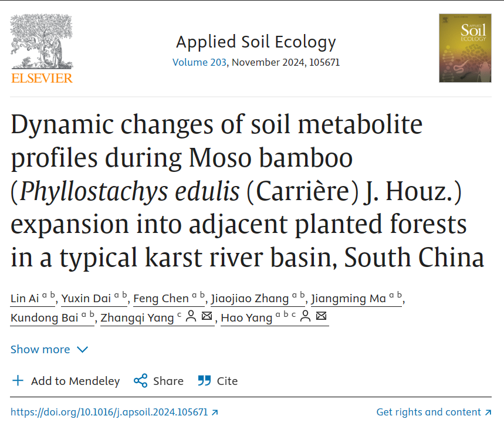504x426 pixels.
Task: View author Jiangming Ma's details
Action: coord(349,299)
